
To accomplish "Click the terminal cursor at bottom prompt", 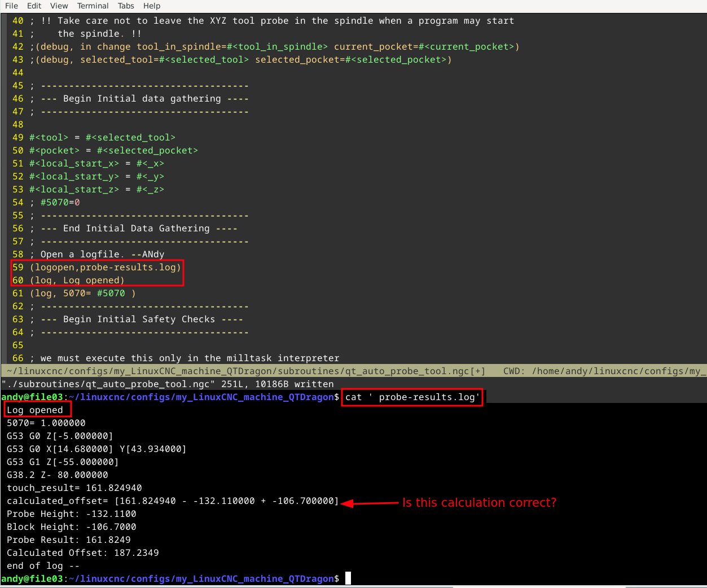I will click(x=348, y=579).
